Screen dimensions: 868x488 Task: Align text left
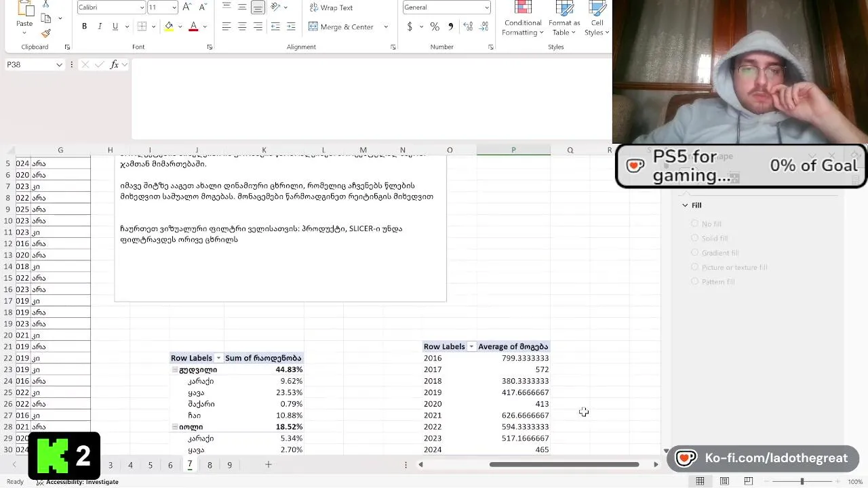click(226, 26)
